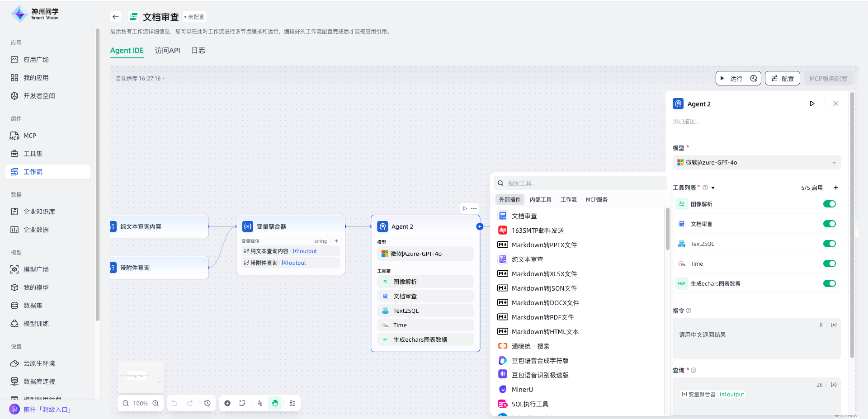The width and height of the screenshot is (868, 419).
Task: Collapse the 工具列表 section arrow
Action: (x=713, y=188)
